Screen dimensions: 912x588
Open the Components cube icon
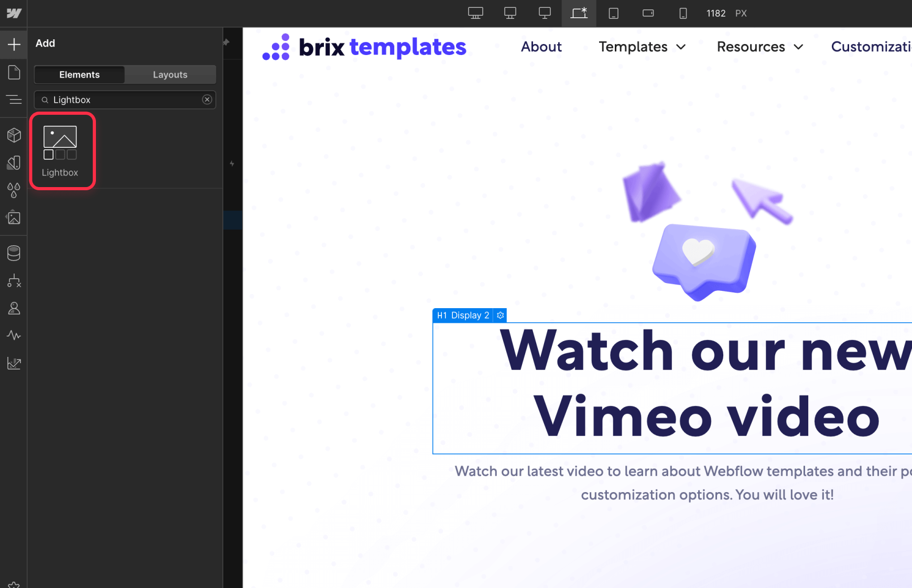tap(14, 135)
